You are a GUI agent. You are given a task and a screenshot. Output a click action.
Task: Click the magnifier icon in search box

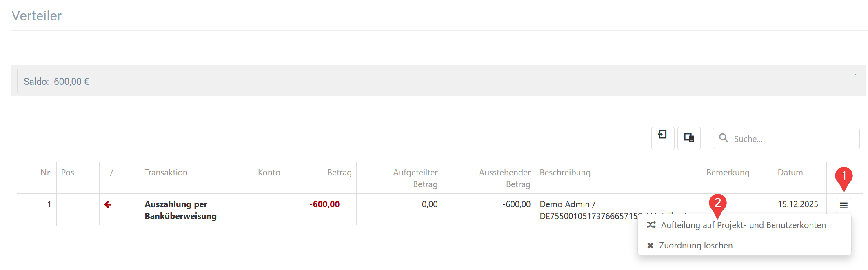[x=724, y=138]
